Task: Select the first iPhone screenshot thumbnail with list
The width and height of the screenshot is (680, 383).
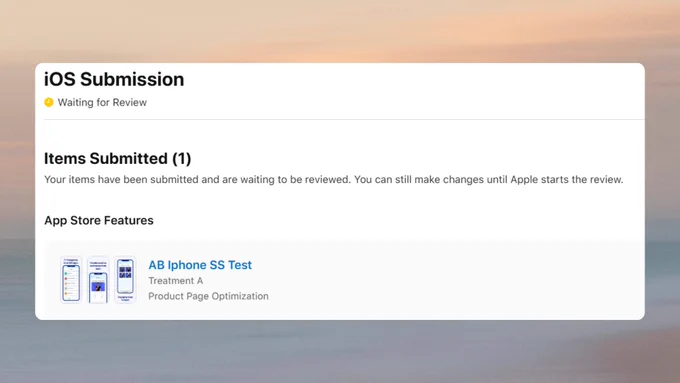Action: coord(71,280)
